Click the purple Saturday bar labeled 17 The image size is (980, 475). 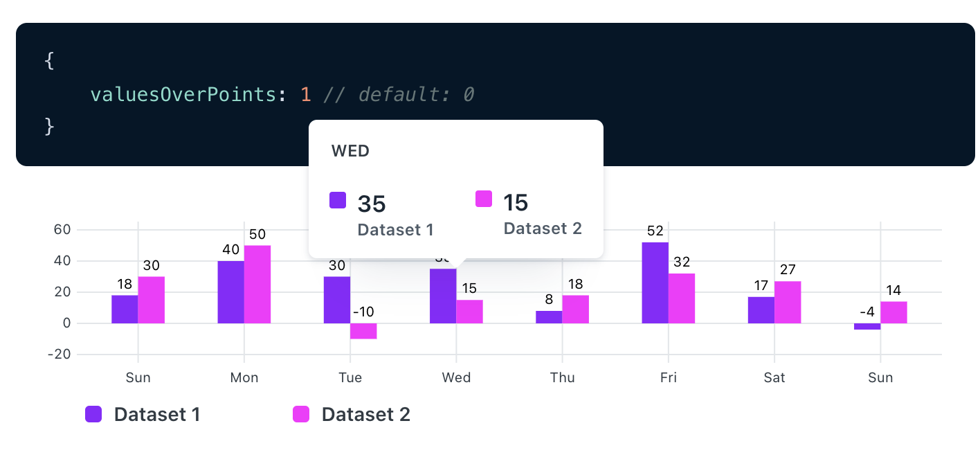(x=761, y=310)
